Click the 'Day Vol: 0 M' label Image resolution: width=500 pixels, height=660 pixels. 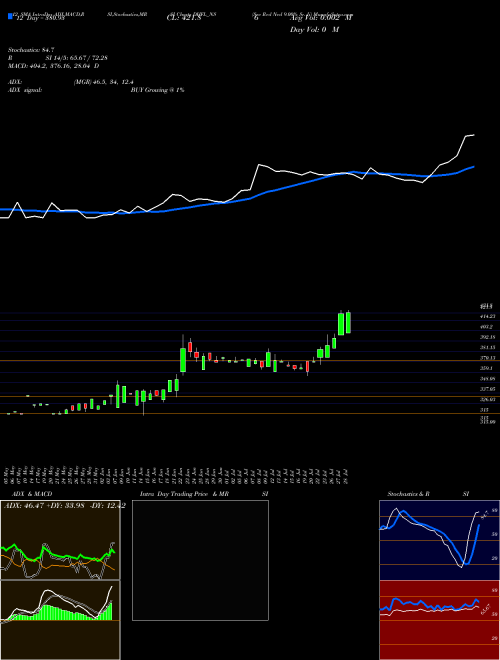315,30
